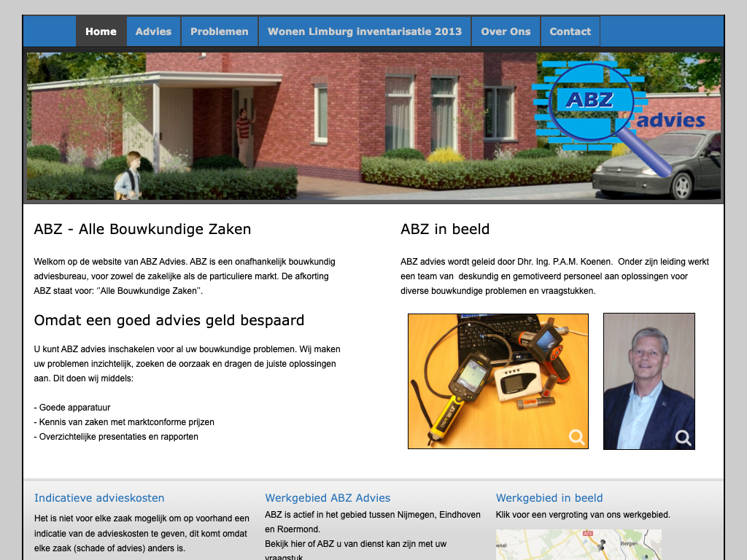Click the ABZ - Alle Bouwkundige Zaken heading
The image size is (747, 560).
coord(142,229)
